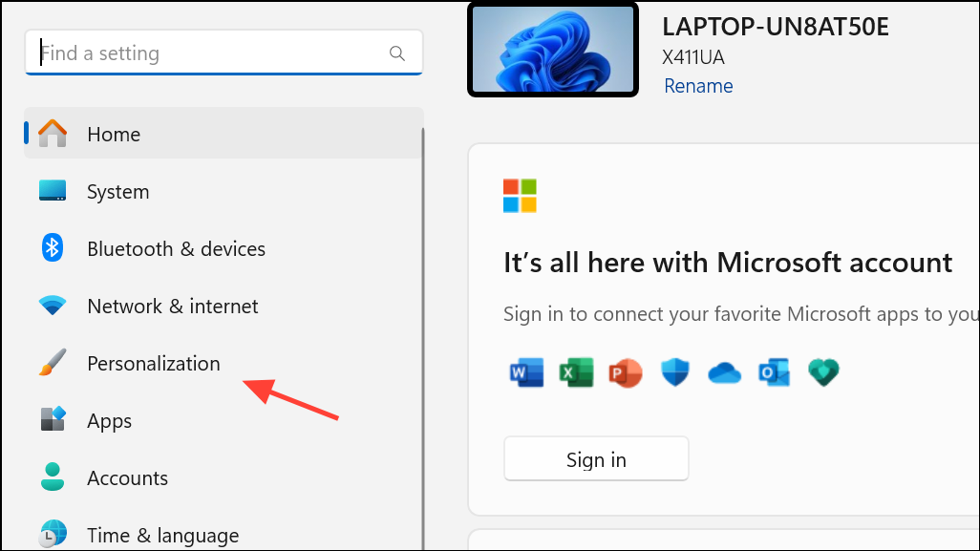Click the System monitor icon
Image resolution: width=980 pixels, height=551 pixels.
(53, 191)
